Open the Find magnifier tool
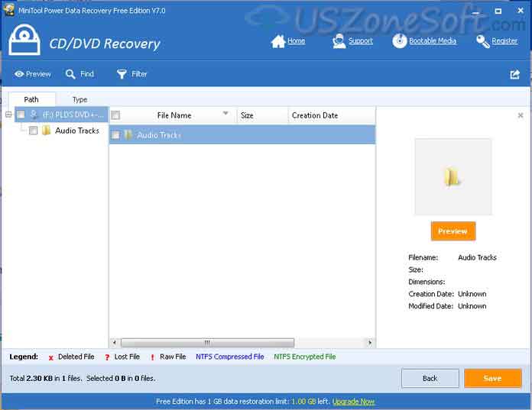This screenshot has width=532, height=410. (70, 74)
